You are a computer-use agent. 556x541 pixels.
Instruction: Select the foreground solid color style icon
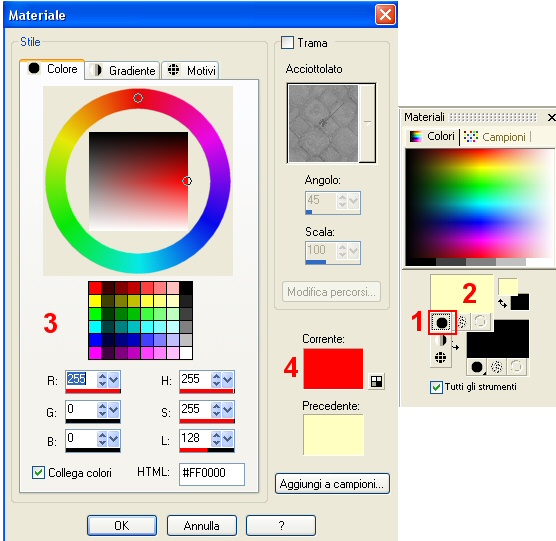pyautogui.click(x=442, y=322)
